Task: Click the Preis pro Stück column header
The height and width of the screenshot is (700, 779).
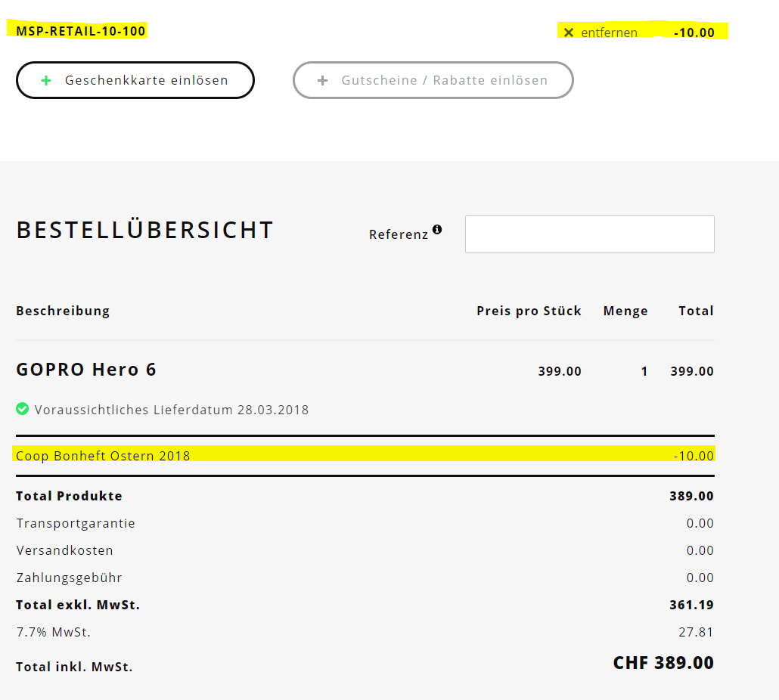Action: point(529,311)
